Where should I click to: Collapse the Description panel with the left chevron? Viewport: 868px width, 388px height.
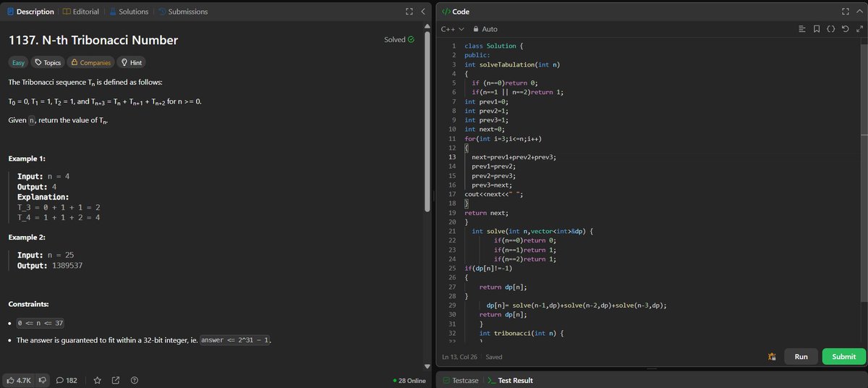pyautogui.click(x=423, y=12)
